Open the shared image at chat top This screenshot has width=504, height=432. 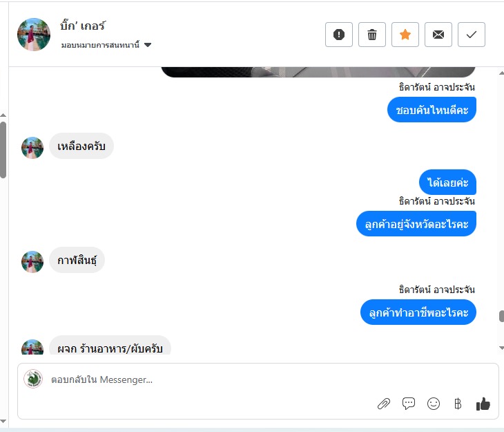point(318,72)
